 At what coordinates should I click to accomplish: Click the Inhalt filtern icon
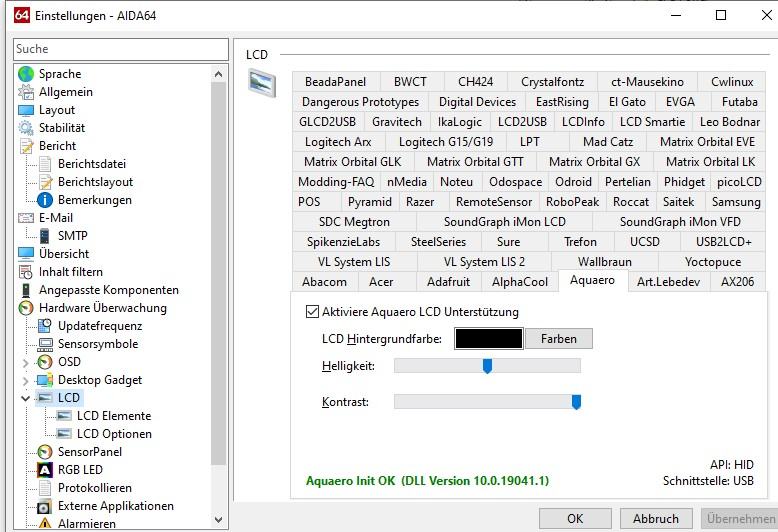(26, 272)
